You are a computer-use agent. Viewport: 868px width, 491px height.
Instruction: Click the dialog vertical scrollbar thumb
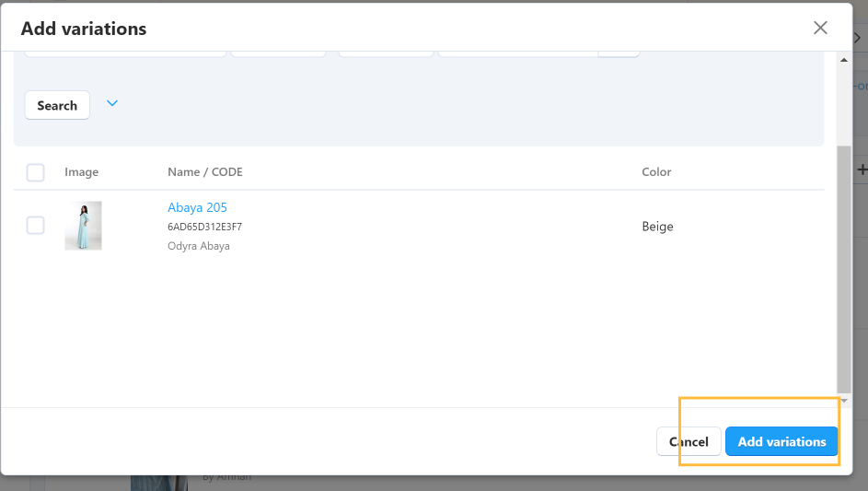[x=844, y=269]
